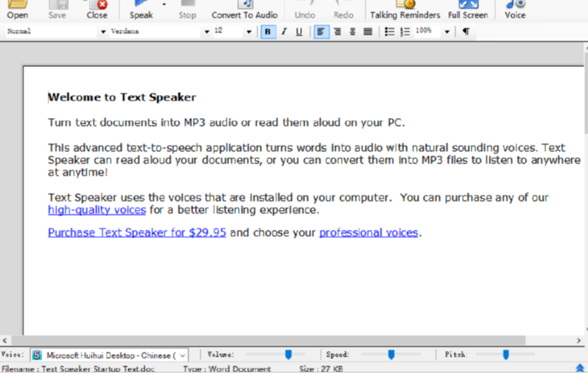Click the zoom field showing 100%

tap(428, 31)
